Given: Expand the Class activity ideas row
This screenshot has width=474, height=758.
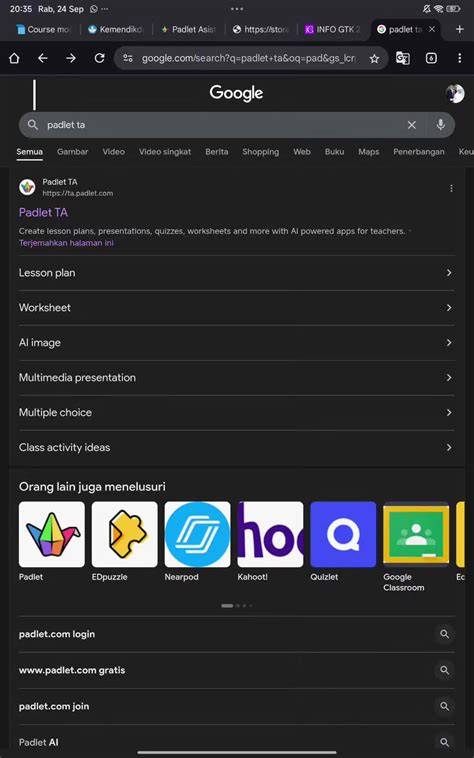Looking at the screenshot, I should click(x=236, y=447).
